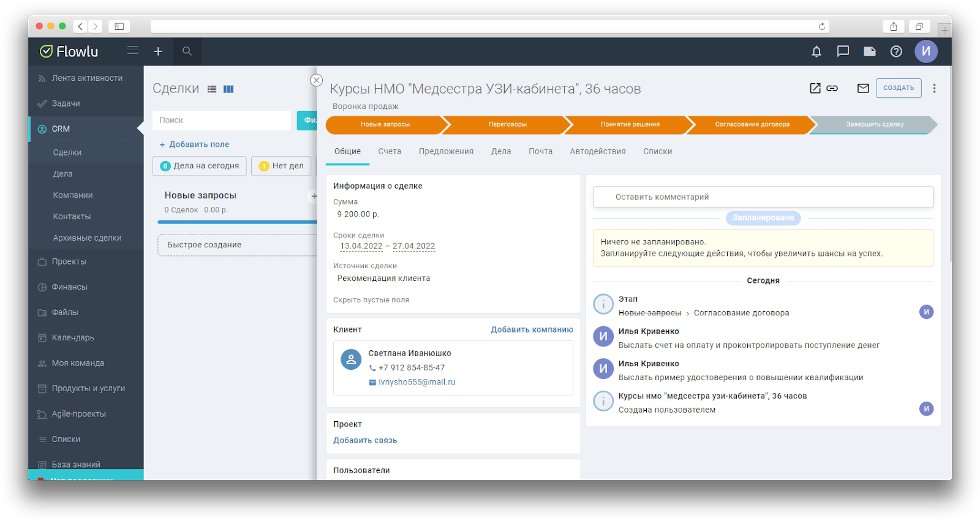Screen dimensions: 980x521
Task: Click the client email ivnysho555@mail.ru
Action: (x=417, y=382)
